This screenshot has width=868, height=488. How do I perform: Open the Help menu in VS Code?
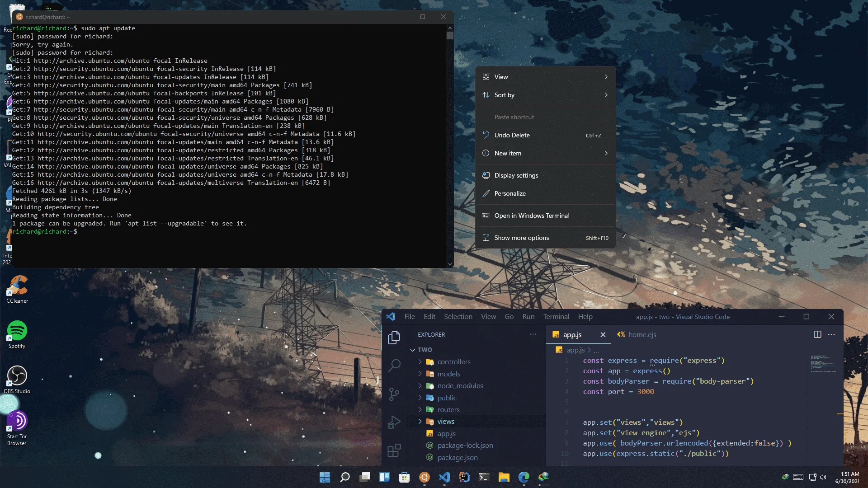pos(585,317)
